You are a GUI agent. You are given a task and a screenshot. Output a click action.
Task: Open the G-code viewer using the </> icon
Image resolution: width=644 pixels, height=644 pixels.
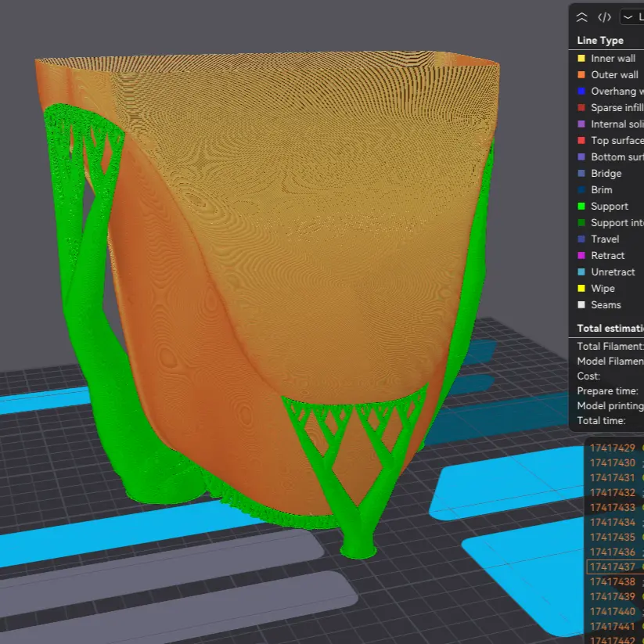[604, 16]
